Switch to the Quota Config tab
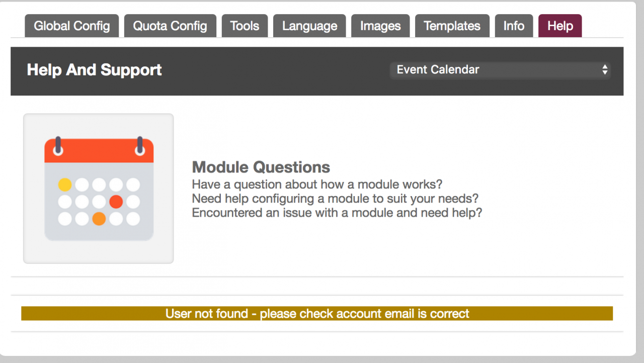The image size is (644, 363). [x=170, y=26]
